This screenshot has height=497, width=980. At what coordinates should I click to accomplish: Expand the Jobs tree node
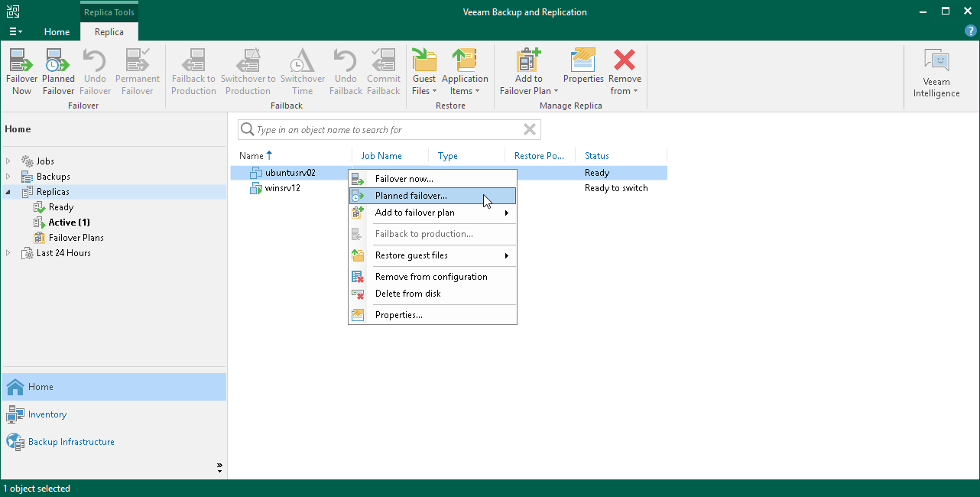[x=8, y=161]
